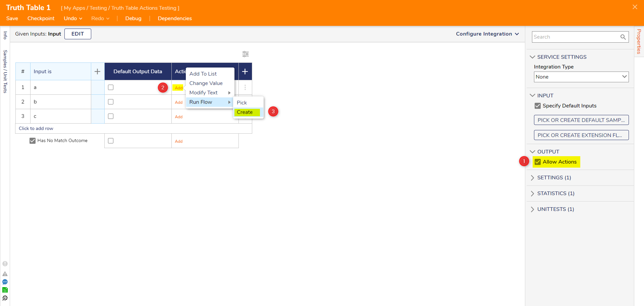Check Default Output Data for row b

tap(111, 102)
